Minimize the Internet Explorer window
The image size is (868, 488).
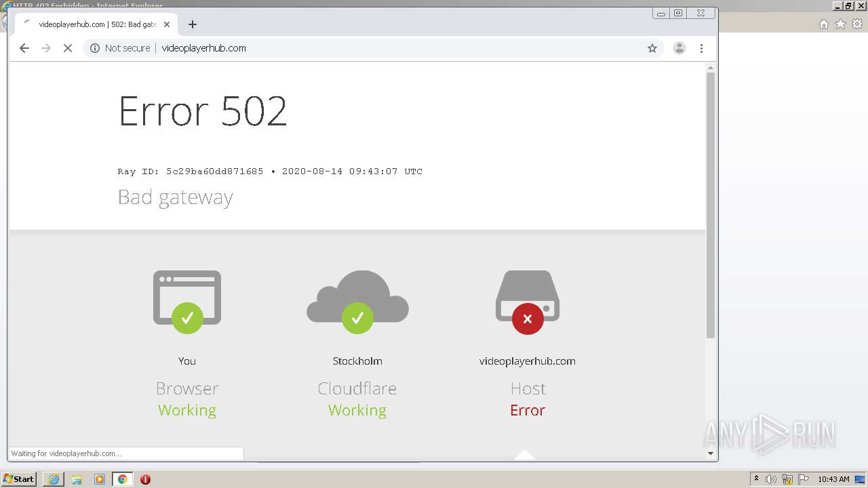point(838,5)
